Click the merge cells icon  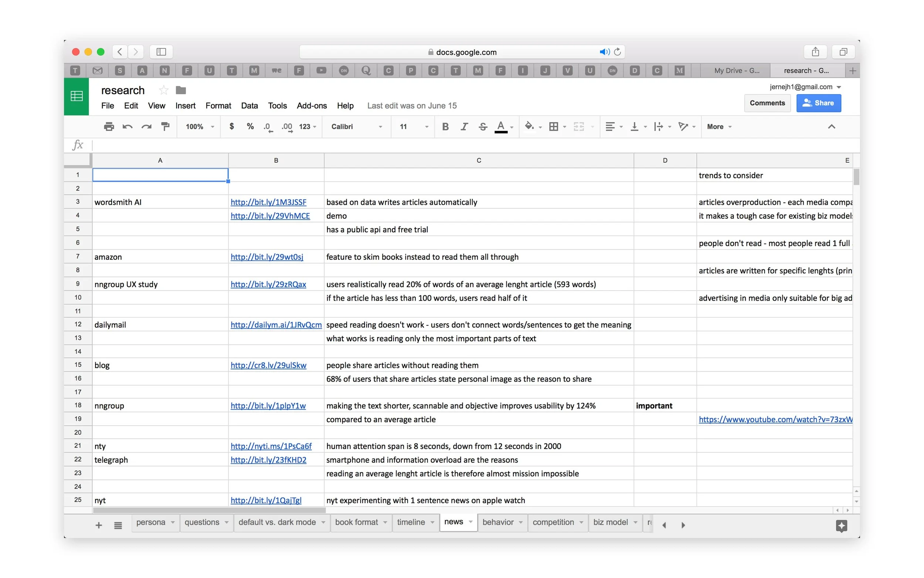579,126
